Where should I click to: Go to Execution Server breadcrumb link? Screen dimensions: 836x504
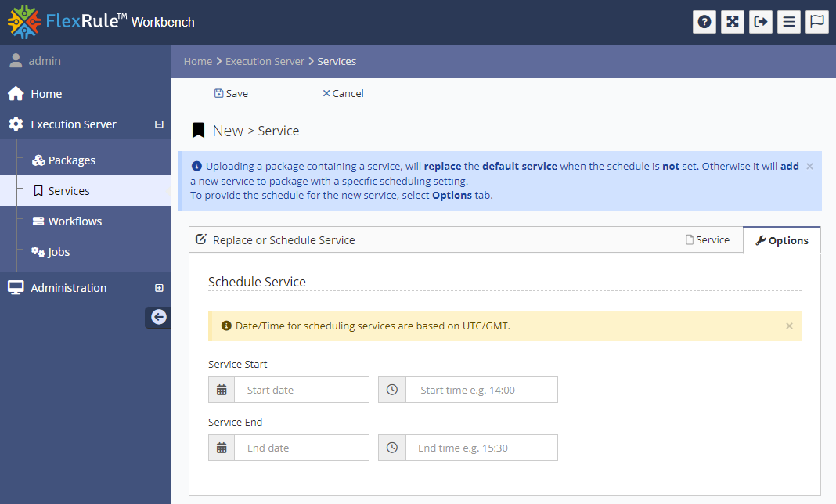265,61
